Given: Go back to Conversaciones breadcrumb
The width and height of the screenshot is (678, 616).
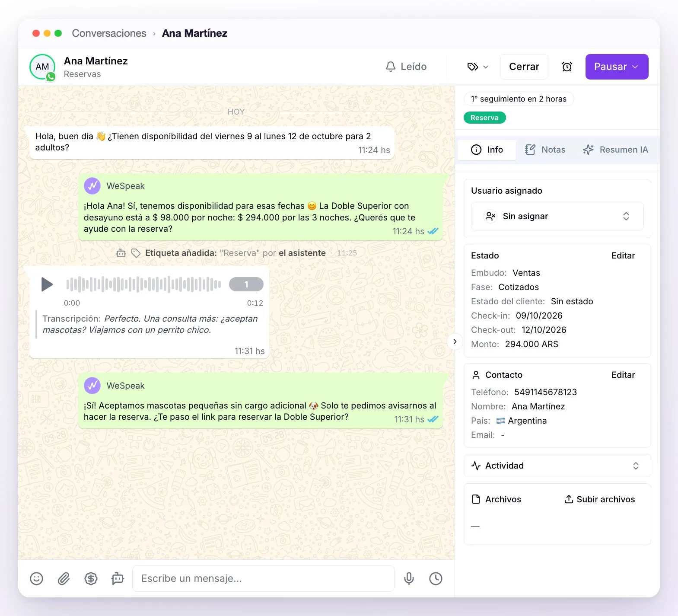Looking at the screenshot, I should [109, 33].
